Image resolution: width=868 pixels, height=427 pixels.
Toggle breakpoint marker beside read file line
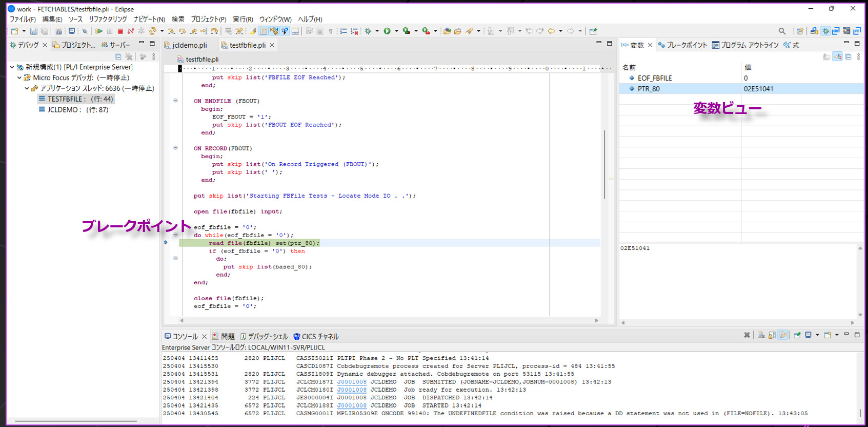tap(166, 243)
